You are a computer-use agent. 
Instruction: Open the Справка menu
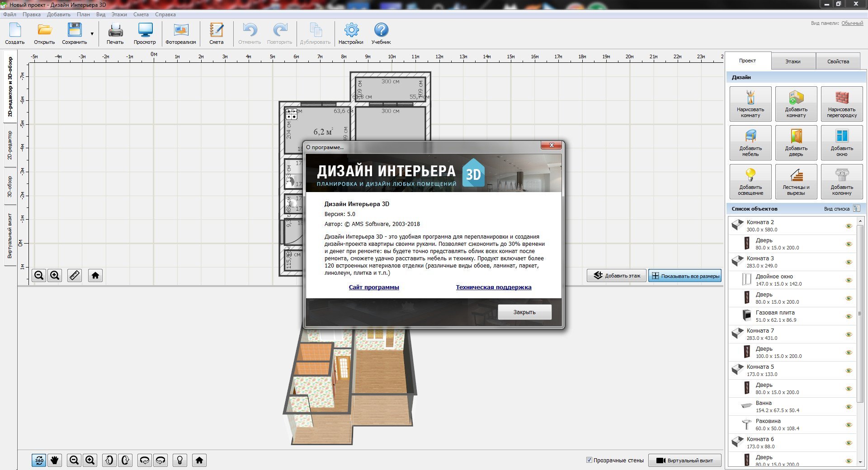click(165, 14)
